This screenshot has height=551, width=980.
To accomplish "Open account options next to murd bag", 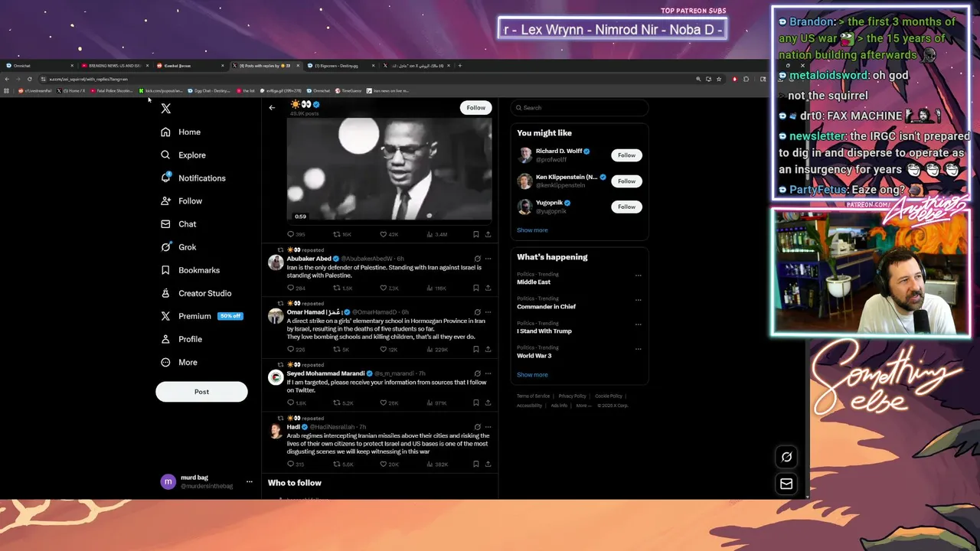I will [249, 482].
